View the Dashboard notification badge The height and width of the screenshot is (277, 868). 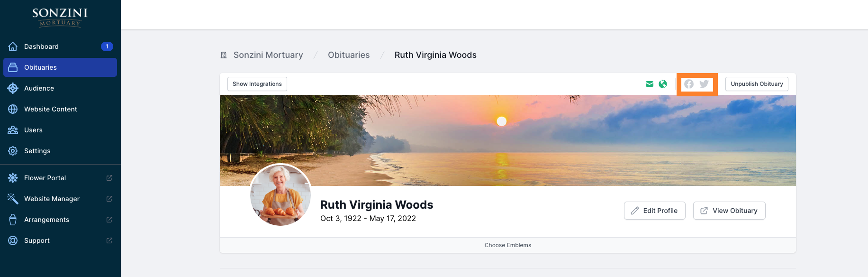tap(107, 46)
